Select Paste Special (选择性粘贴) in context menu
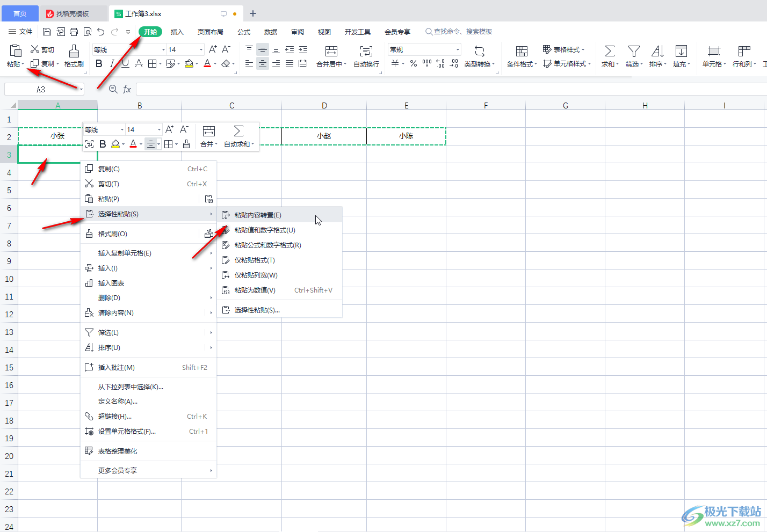This screenshot has height=532, width=767. point(148,214)
